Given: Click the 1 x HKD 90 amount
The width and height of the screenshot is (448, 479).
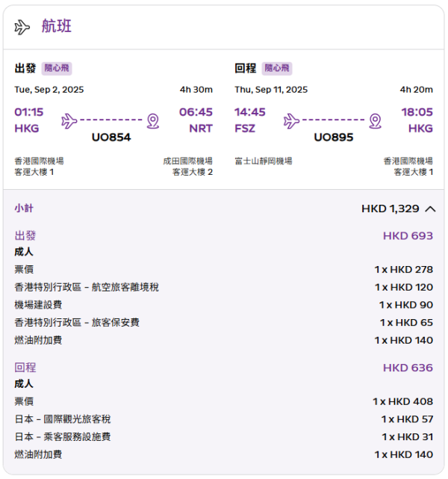Looking at the screenshot, I should (406, 305).
